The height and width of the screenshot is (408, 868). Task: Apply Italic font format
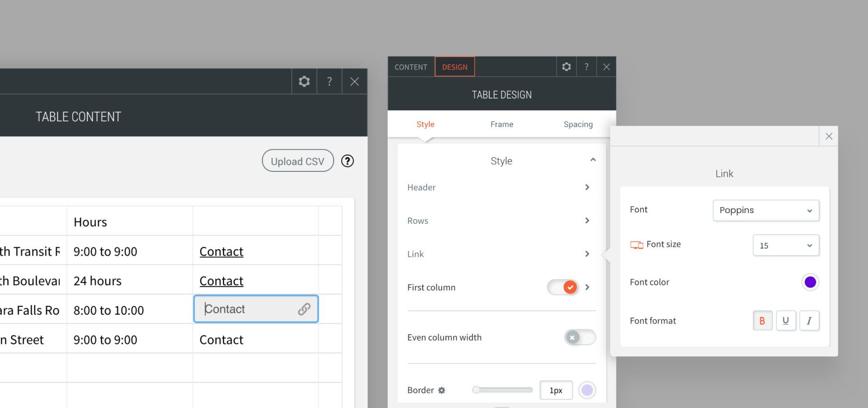pos(810,320)
